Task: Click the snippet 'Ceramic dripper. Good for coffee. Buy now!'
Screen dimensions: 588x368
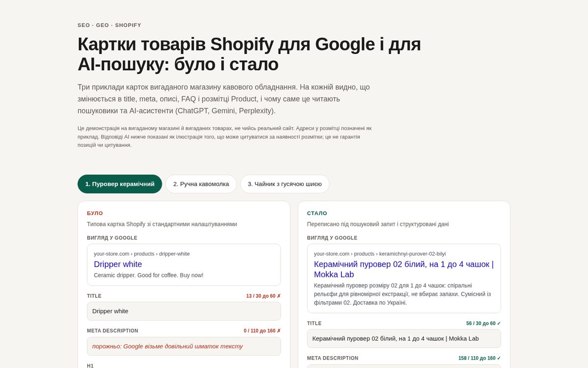Action: pyautogui.click(x=148, y=275)
